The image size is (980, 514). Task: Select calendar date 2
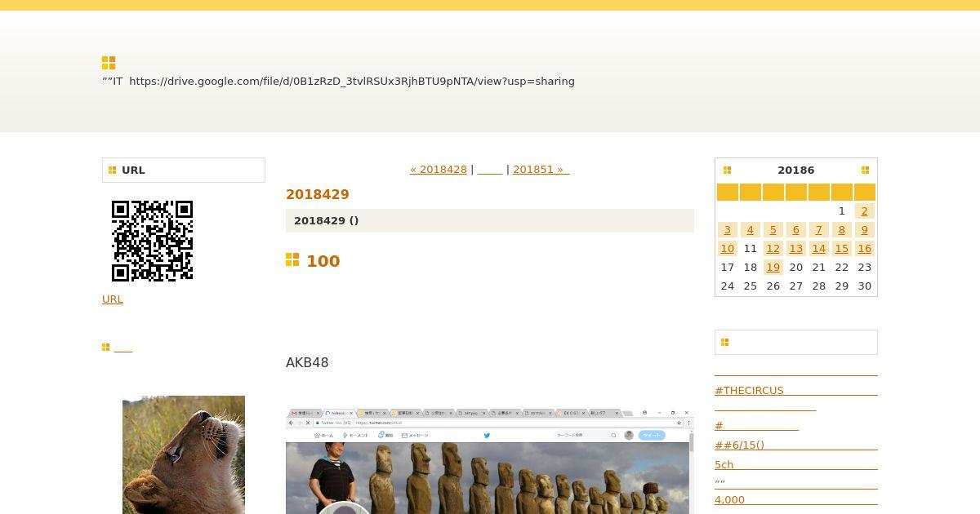pyautogui.click(x=865, y=211)
